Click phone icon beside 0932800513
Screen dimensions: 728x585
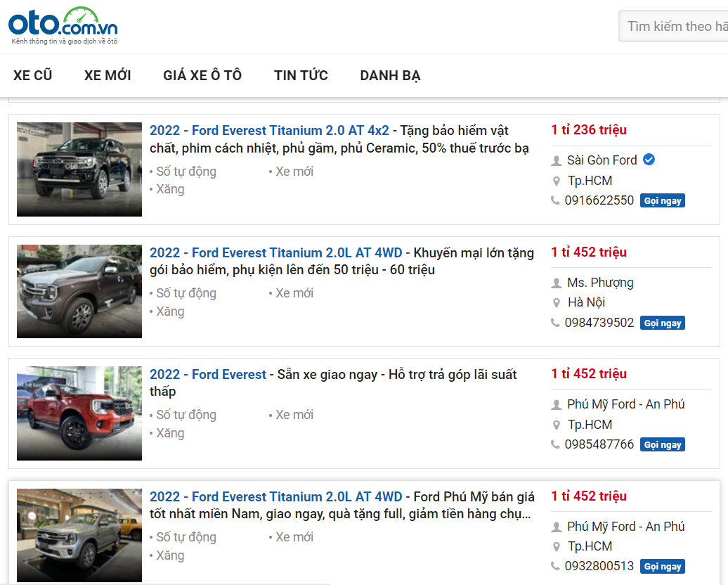click(x=556, y=566)
